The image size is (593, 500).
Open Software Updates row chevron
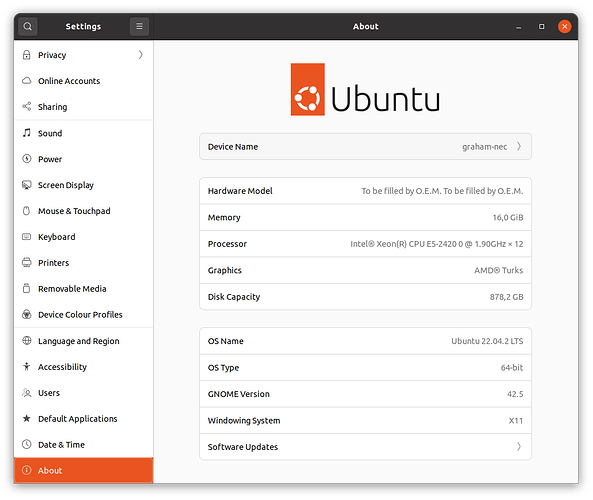519,447
